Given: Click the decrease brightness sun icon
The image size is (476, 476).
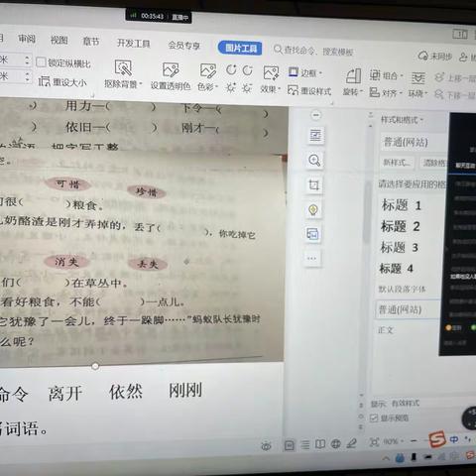Looking at the screenshot, I should pos(247,88).
